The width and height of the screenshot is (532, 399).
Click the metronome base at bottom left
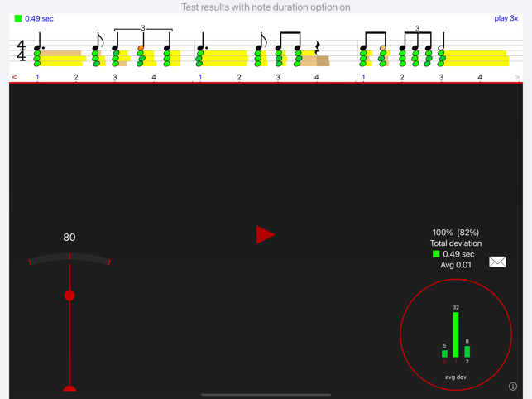(x=69, y=388)
